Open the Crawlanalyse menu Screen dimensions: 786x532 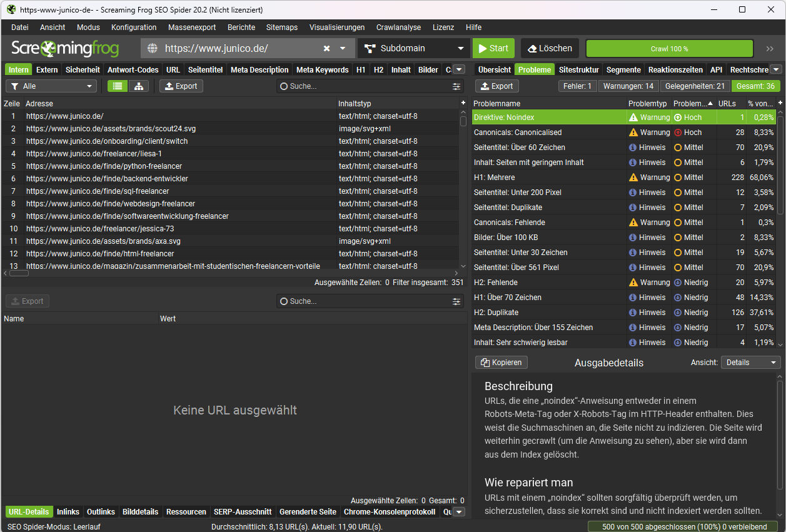(x=398, y=28)
